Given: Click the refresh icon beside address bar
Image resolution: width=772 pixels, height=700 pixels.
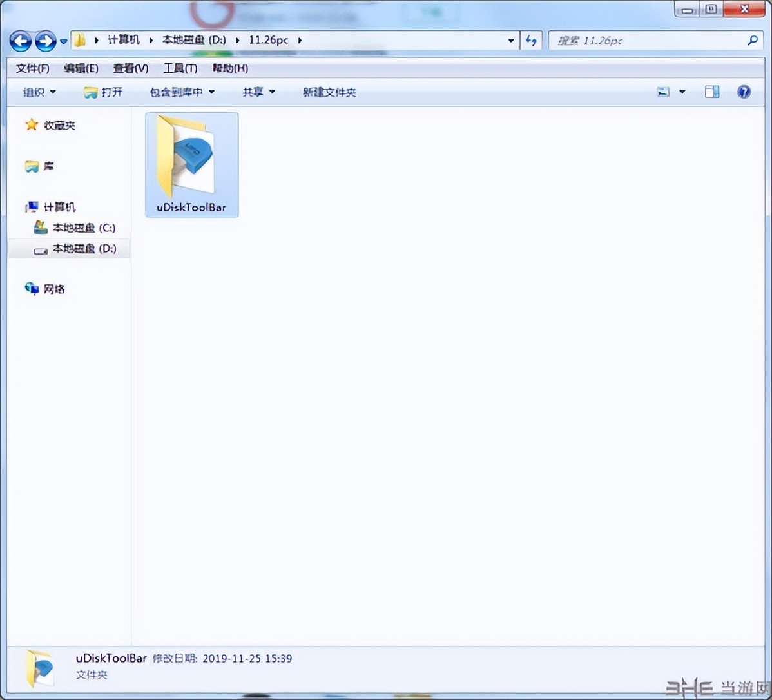Looking at the screenshot, I should coord(531,41).
